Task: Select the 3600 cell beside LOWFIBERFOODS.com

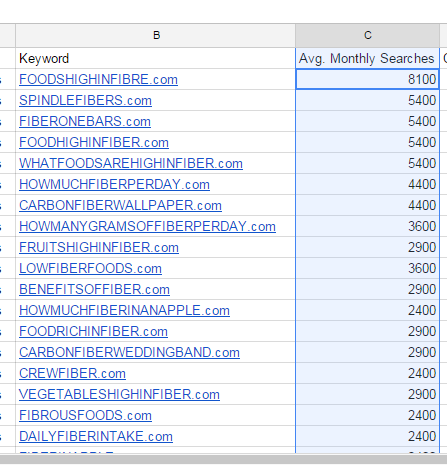Action: (x=367, y=268)
